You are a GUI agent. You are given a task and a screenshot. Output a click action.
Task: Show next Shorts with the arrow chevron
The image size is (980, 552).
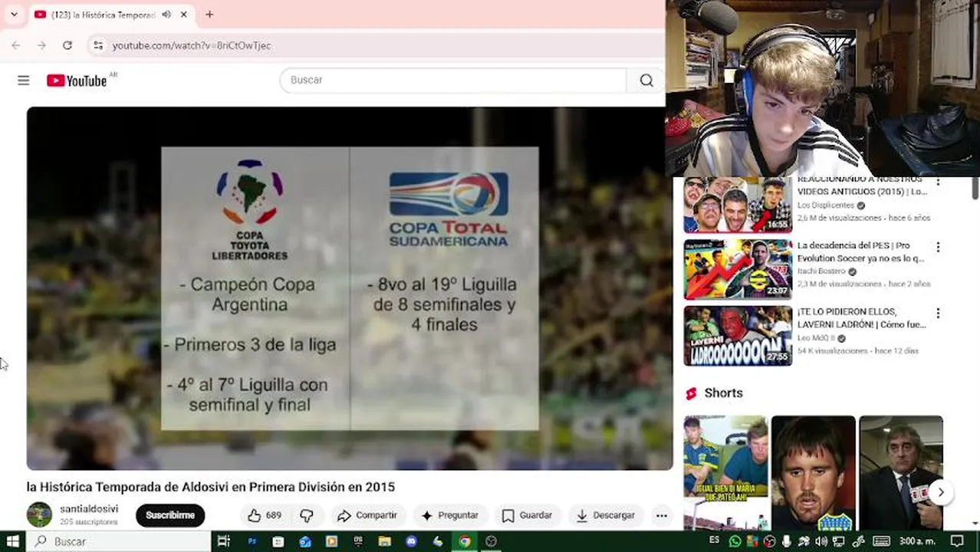click(940, 492)
